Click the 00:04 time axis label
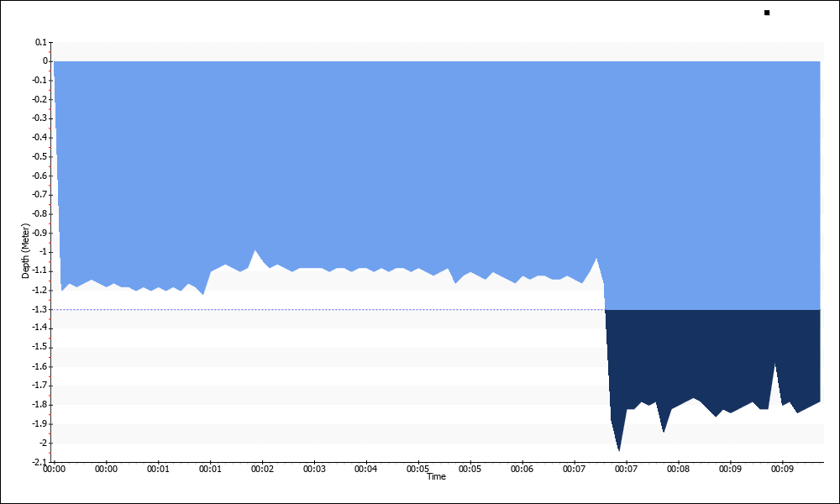Image resolution: width=840 pixels, height=504 pixels. tap(366, 470)
